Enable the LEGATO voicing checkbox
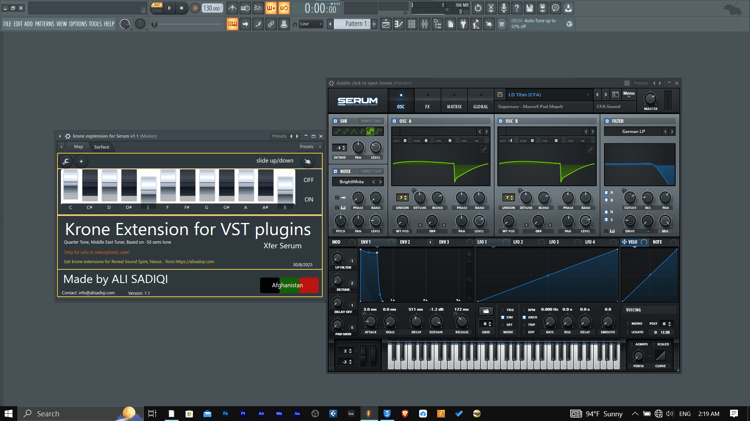This screenshot has height=421, width=750. (628, 332)
